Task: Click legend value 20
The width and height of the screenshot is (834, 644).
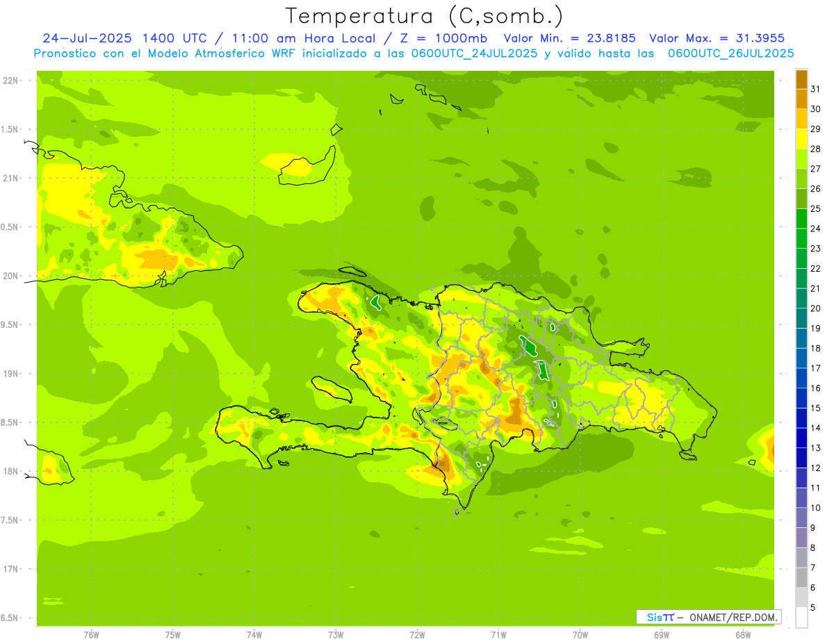Action: tap(816, 308)
